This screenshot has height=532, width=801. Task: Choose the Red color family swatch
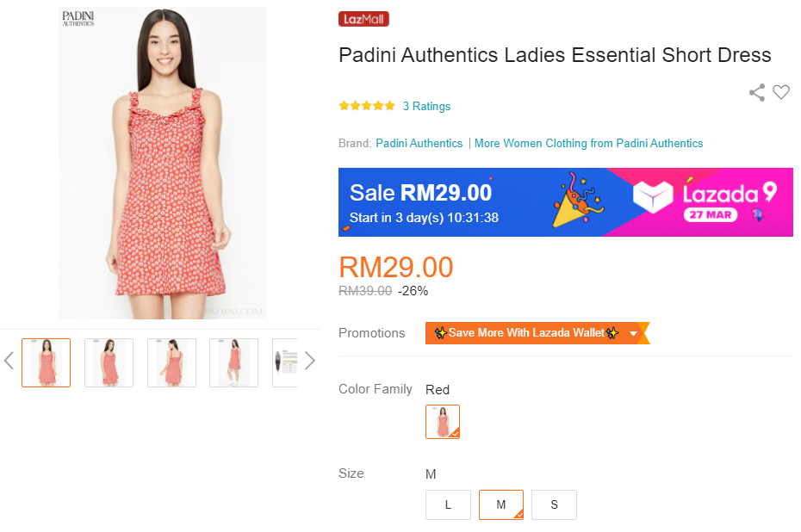tap(443, 422)
